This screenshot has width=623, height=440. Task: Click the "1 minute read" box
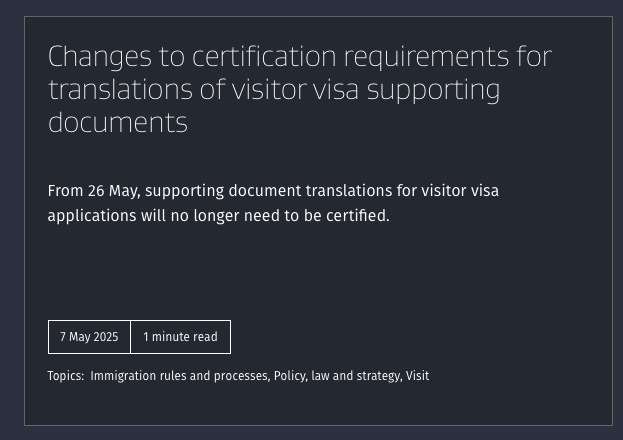click(x=180, y=337)
